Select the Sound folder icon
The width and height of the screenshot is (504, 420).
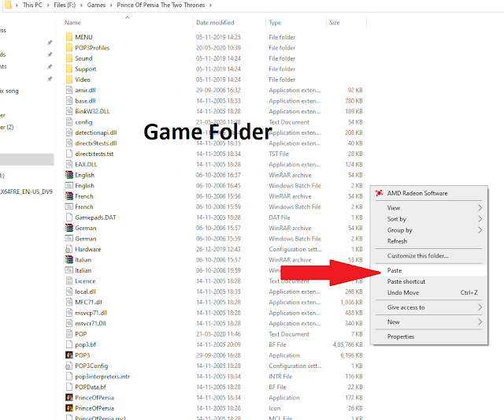click(x=69, y=58)
